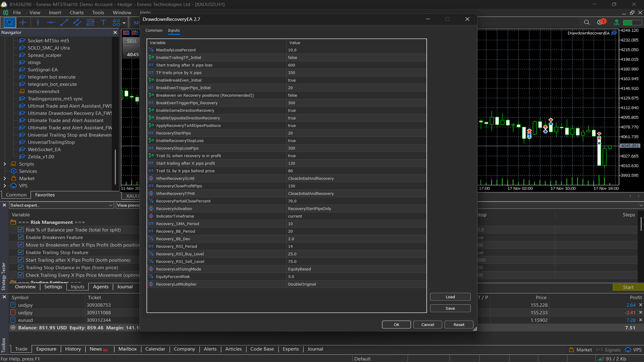
Task: Click the green connection level progress bar
Action: point(632,23)
